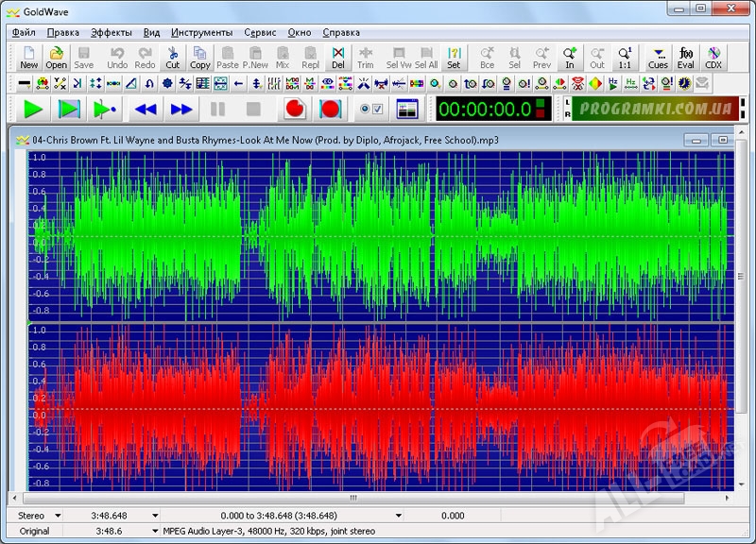The height and width of the screenshot is (544, 756).
Task: Click the Rewind button
Action: click(145, 110)
